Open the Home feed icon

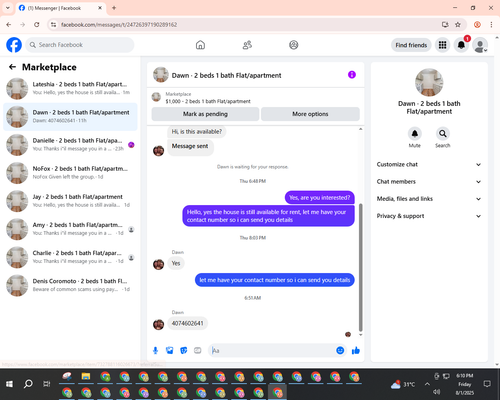200,45
